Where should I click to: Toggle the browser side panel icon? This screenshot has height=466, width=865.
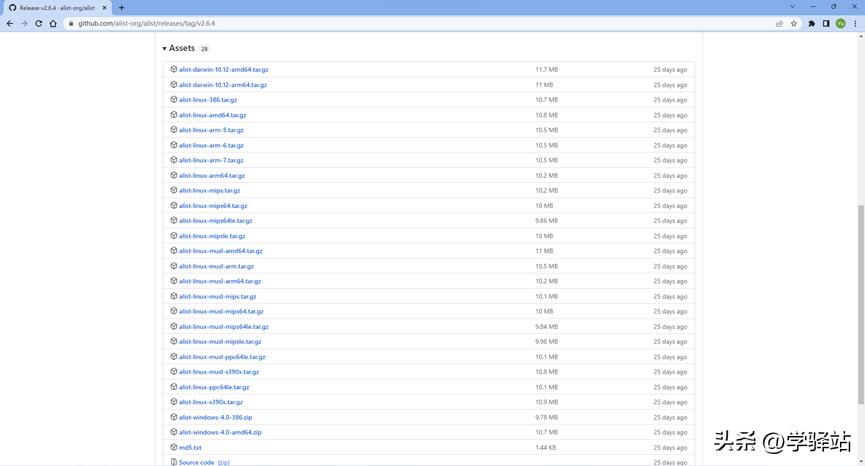[826, 23]
